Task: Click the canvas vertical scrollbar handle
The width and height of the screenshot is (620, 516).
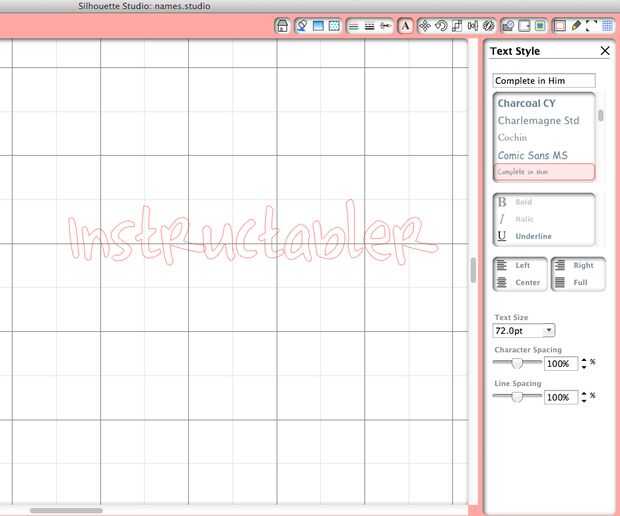Action: click(x=473, y=270)
